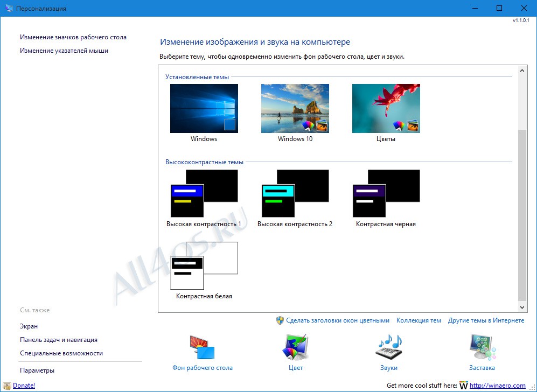Click the Высококонтрастные темы group header

point(204,162)
